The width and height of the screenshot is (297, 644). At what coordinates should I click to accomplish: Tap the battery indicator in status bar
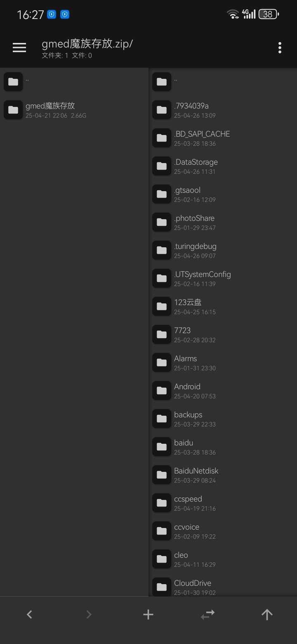click(269, 14)
